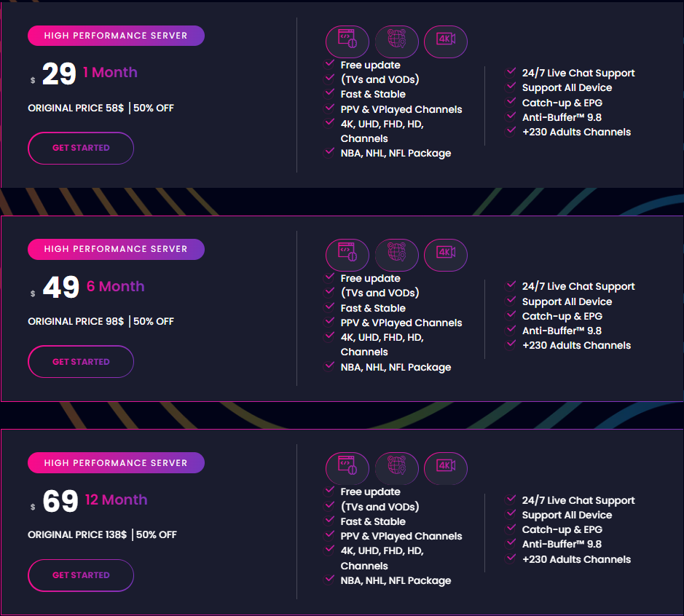This screenshot has width=684, height=616.
Task: Click the 6 Month duration label
Action: click(x=115, y=286)
